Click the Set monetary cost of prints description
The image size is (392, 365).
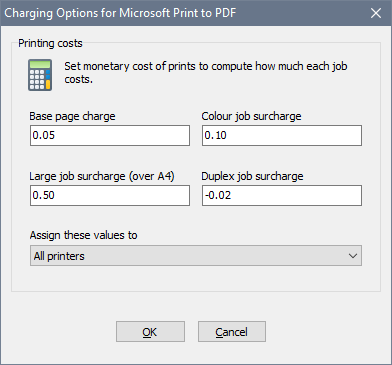tap(206, 73)
